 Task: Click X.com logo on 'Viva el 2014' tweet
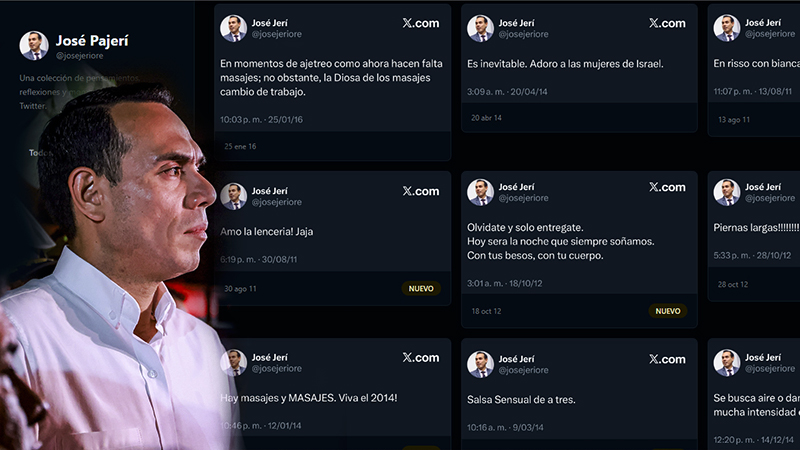tap(420, 357)
